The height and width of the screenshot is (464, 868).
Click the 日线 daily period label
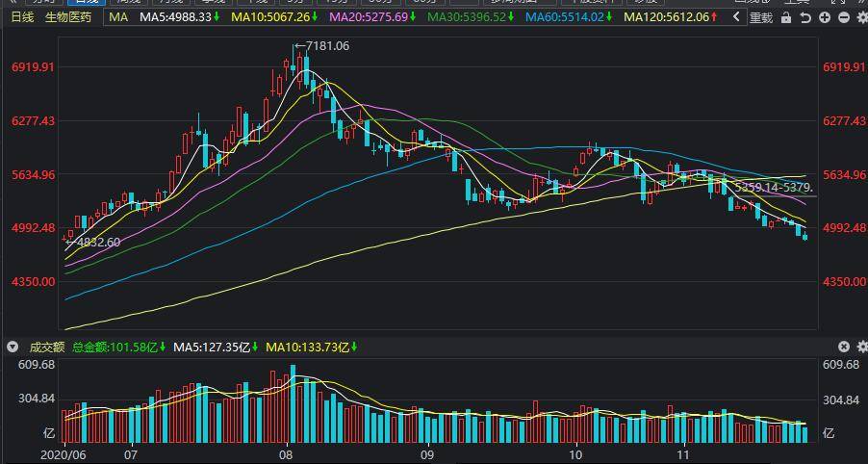[x=21, y=17]
